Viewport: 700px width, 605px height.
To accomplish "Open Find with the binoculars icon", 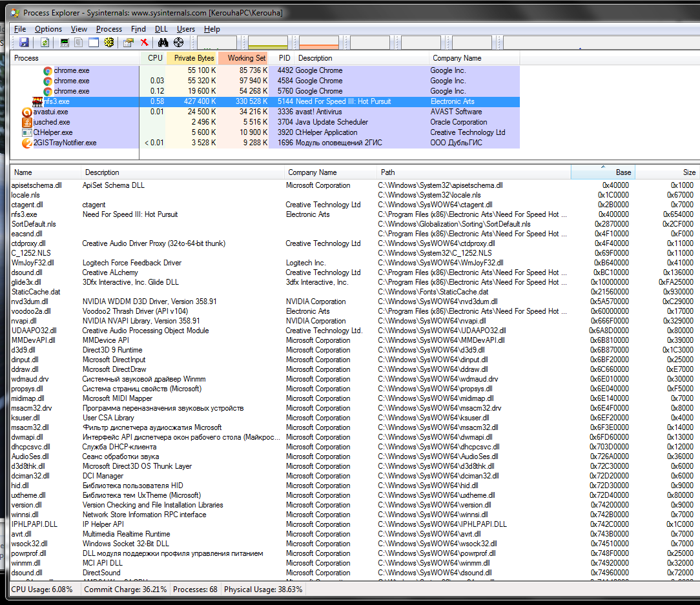I will point(163,43).
